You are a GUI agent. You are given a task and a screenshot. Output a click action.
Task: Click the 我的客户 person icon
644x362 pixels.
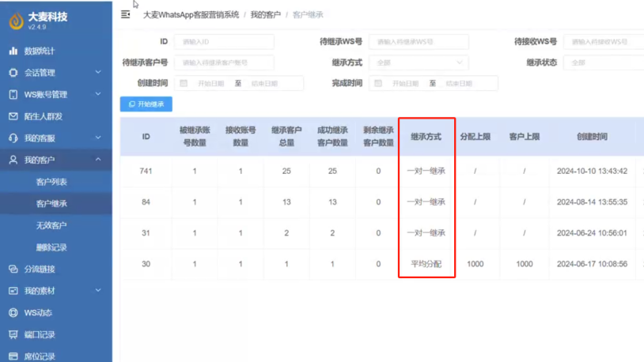tap(13, 160)
